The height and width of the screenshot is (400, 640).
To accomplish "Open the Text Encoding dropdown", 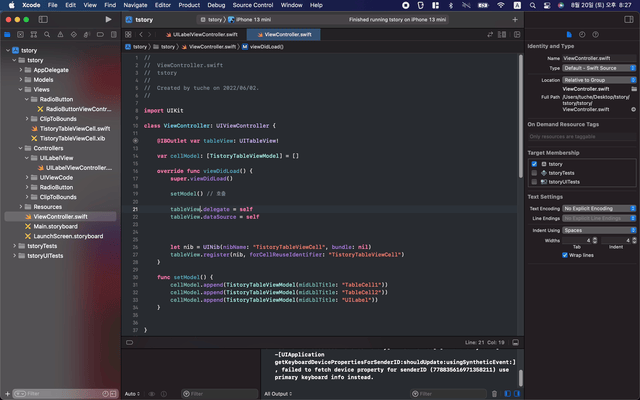I will [x=599, y=209].
